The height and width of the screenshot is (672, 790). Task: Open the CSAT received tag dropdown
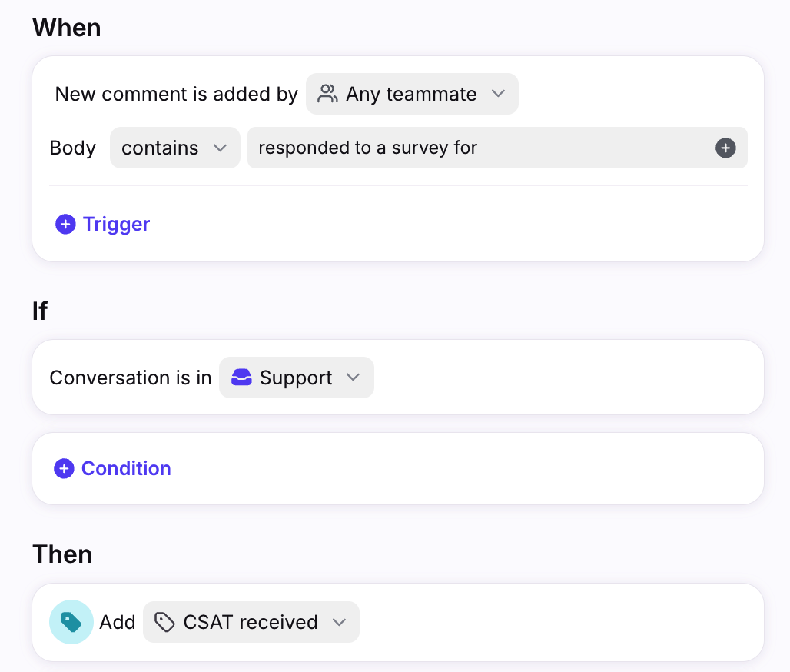[251, 622]
